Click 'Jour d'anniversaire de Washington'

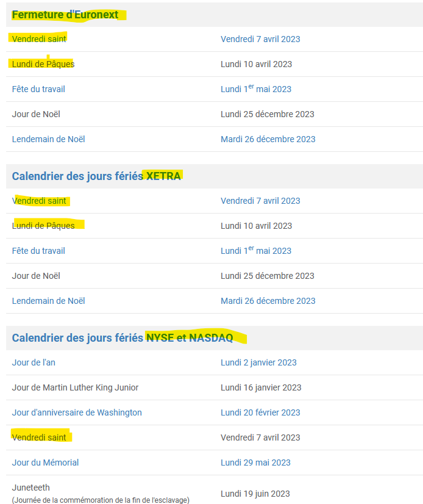click(x=76, y=412)
